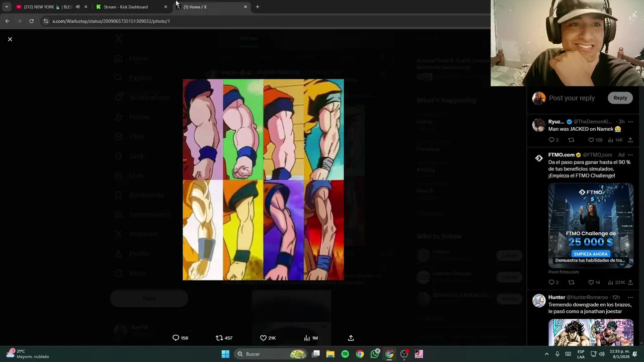Image resolution: width=644 pixels, height=362 pixels.
Task: Open a new browser tab with plus
Action: point(258,7)
